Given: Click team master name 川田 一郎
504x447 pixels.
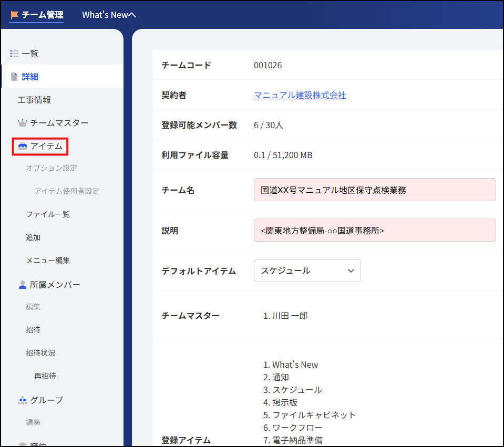Looking at the screenshot, I should pos(290,316).
